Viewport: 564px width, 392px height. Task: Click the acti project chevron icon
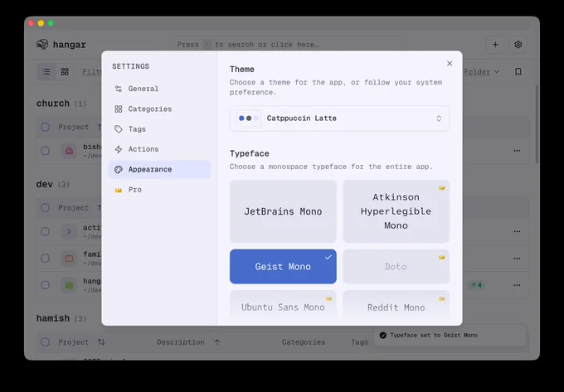pos(69,231)
